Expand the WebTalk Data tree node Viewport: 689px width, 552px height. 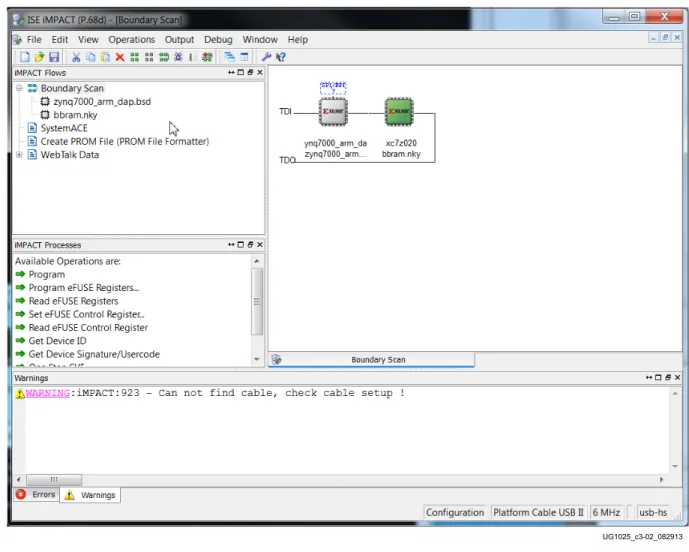[19, 154]
